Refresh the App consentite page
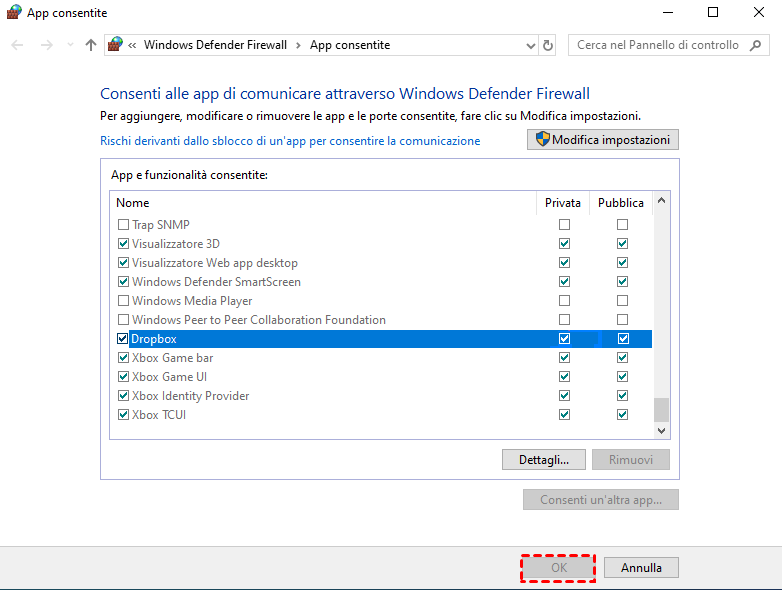Viewport: 782px width, 590px height. (548, 45)
